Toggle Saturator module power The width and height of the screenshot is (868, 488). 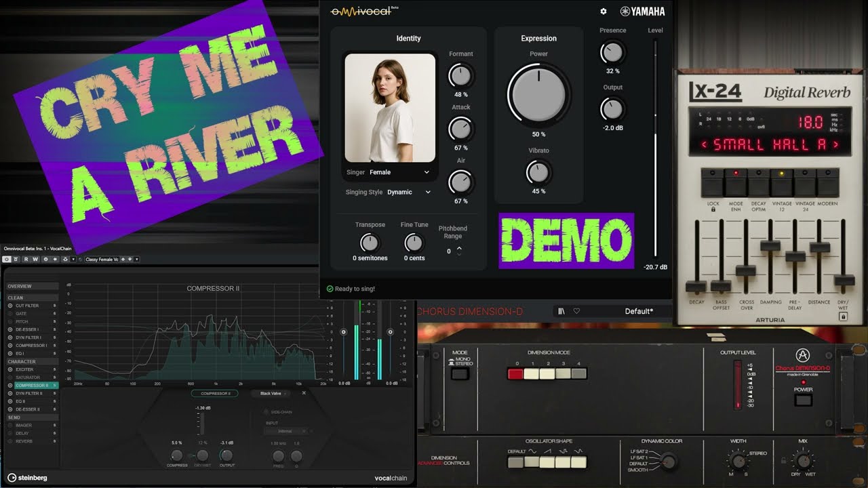11,378
